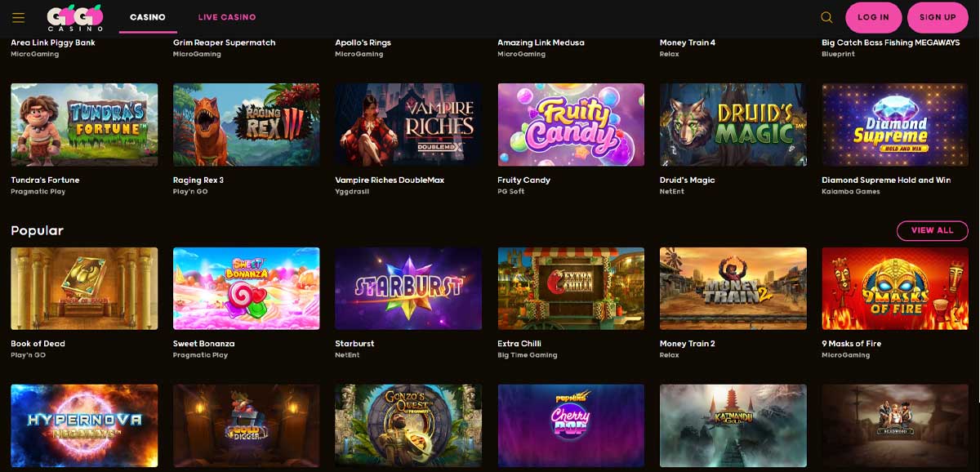The width and height of the screenshot is (980, 472).
Task: Open the search magnifier icon
Action: (826, 17)
